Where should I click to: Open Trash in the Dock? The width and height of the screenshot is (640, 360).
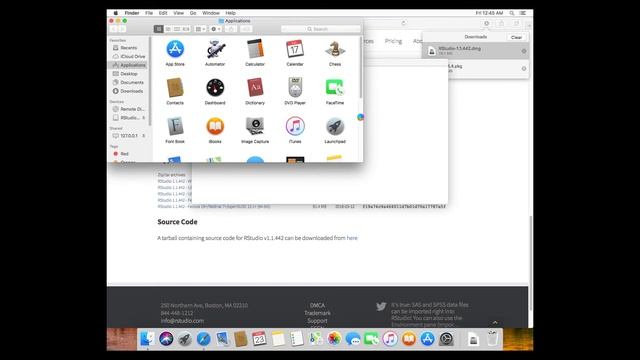[x=492, y=339]
